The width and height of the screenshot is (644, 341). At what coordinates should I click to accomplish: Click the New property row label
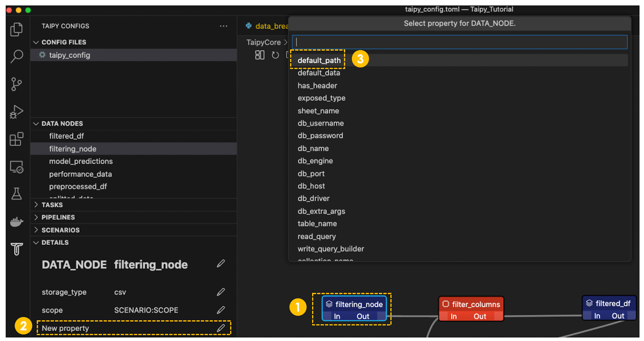coord(65,329)
